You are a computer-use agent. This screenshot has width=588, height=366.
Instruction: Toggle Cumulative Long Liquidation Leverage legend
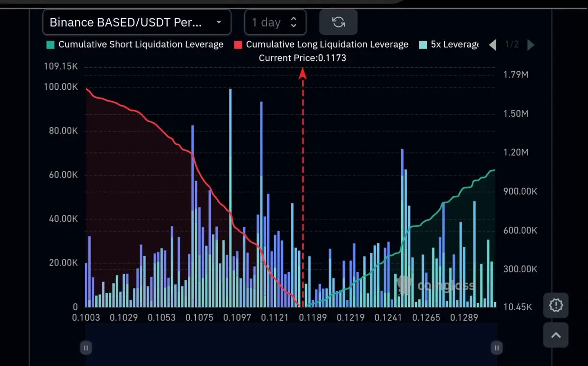point(321,45)
